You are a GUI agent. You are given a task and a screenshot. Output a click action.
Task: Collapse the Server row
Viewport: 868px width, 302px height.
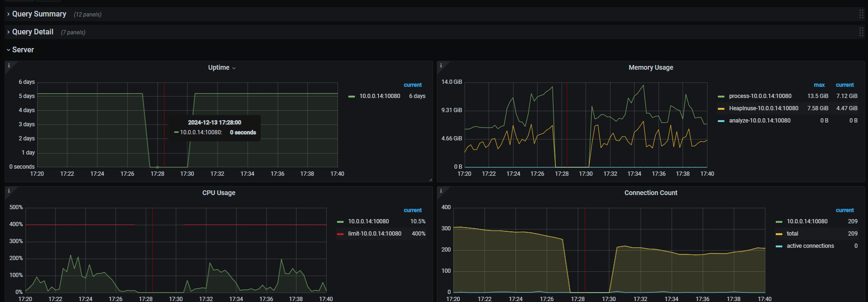(x=23, y=50)
